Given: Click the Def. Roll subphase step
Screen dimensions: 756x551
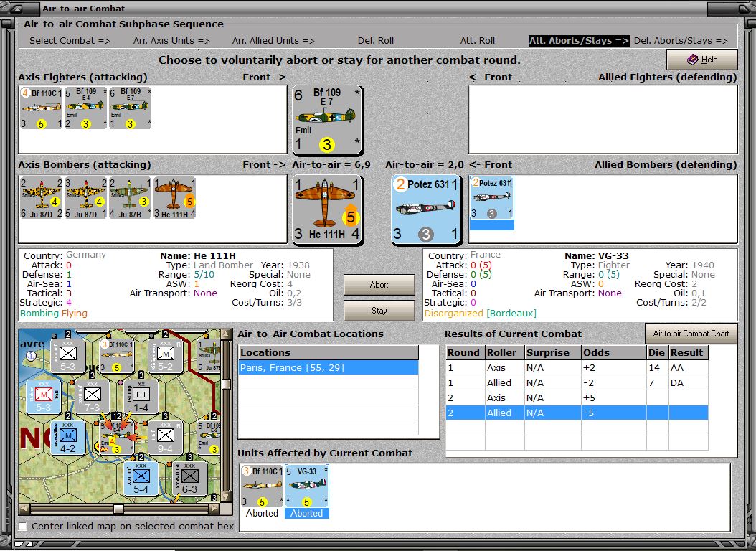Looking at the screenshot, I should [x=376, y=40].
